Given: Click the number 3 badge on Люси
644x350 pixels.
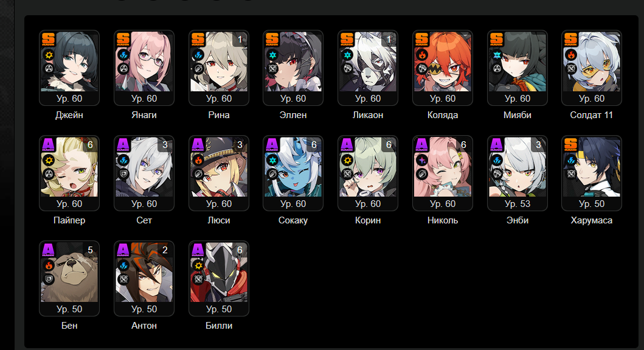Looking at the screenshot, I should [x=240, y=145].
